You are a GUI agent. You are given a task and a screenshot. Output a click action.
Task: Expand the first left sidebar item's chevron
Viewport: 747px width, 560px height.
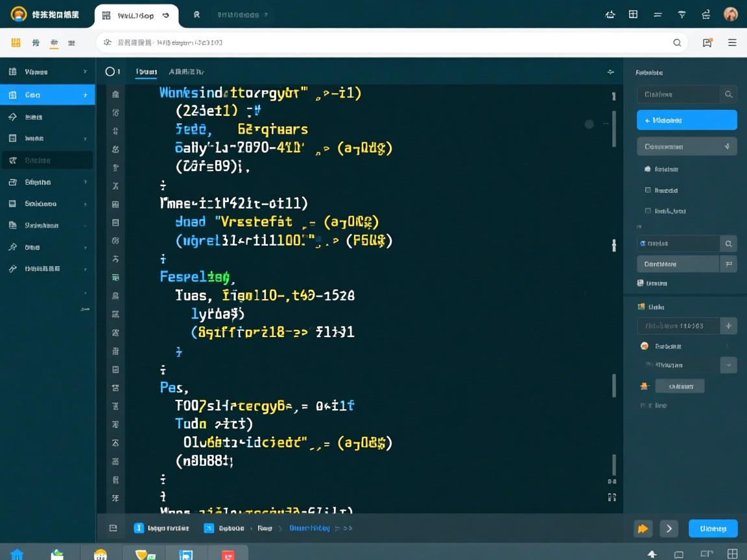click(x=85, y=72)
